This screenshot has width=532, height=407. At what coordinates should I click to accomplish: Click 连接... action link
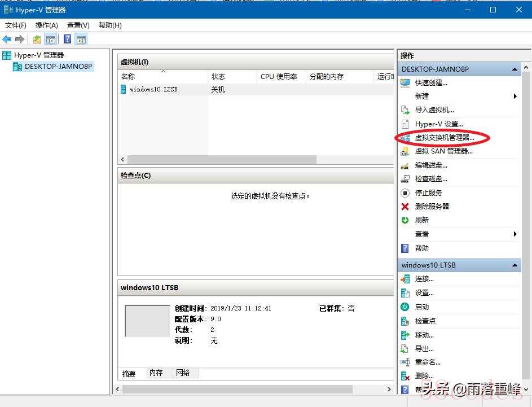point(424,279)
